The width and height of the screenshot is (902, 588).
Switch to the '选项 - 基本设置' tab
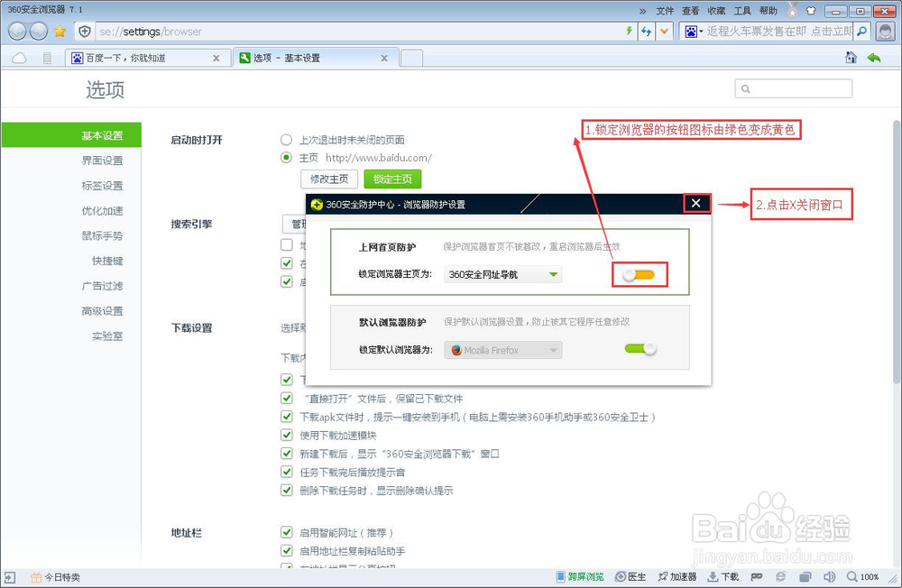pyautogui.click(x=314, y=58)
